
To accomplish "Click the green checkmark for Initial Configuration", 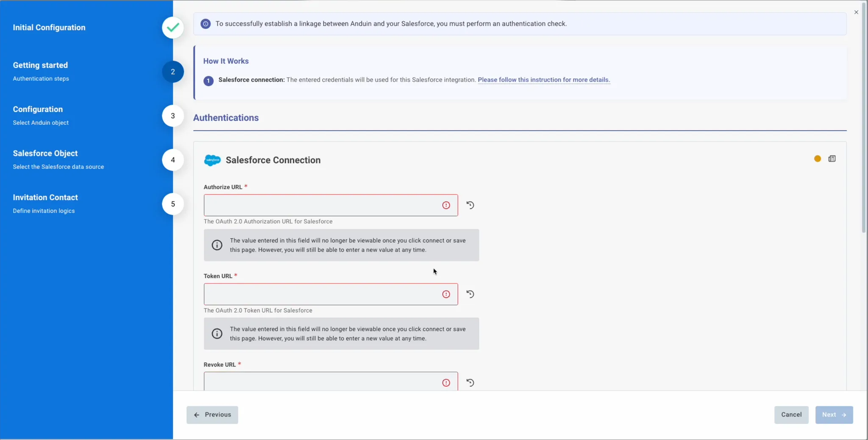I will pyautogui.click(x=173, y=28).
